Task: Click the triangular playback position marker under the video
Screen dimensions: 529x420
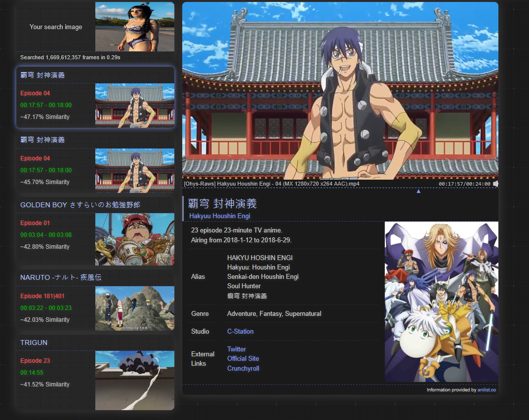Action: point(418,191)
